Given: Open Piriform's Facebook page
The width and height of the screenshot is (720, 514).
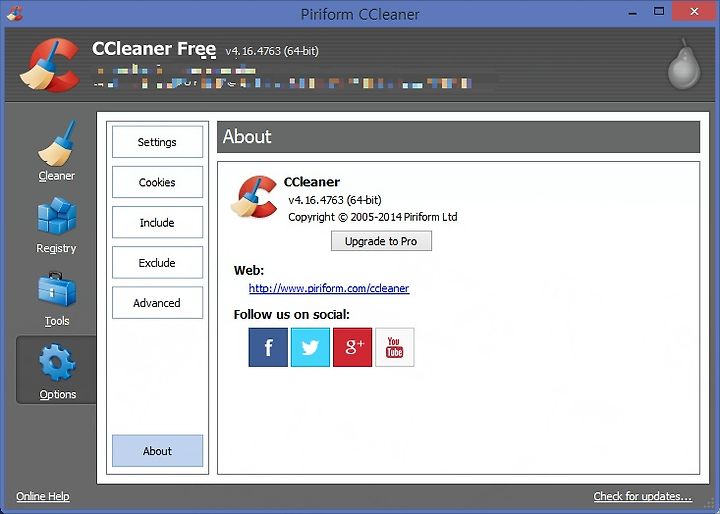Looking at the screenshot, I should [x=268, y=347].
